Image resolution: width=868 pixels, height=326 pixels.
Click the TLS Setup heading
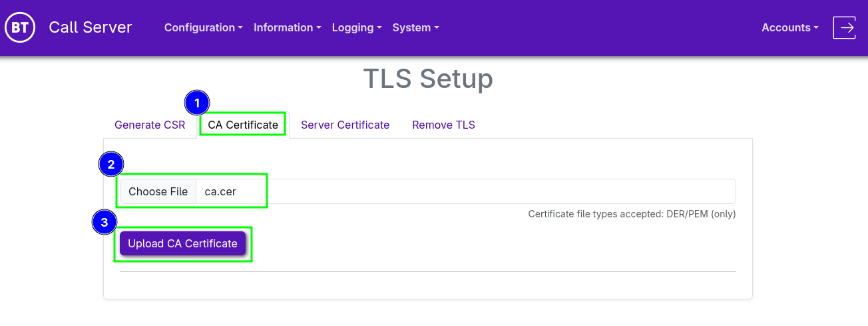click(428, 79)
